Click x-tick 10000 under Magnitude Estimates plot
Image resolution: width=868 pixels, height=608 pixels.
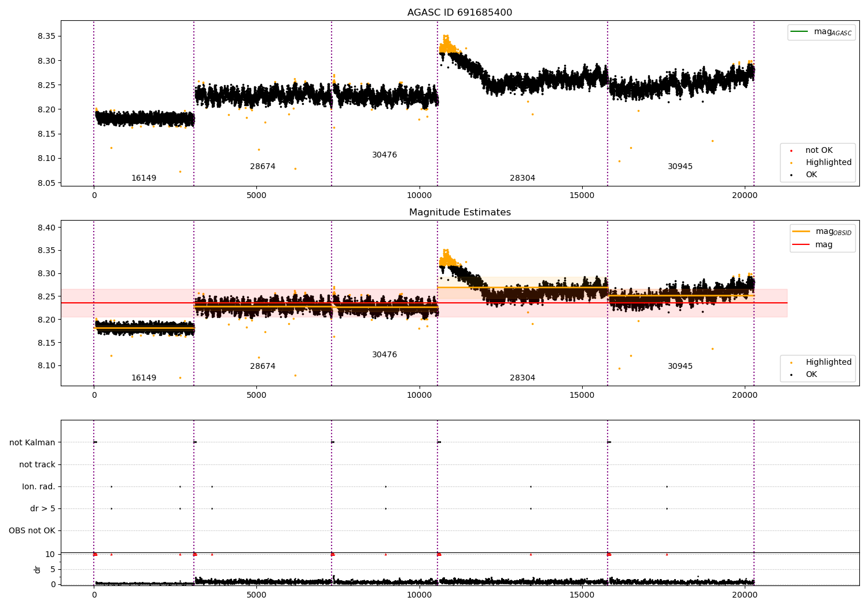tap(419, 395)
